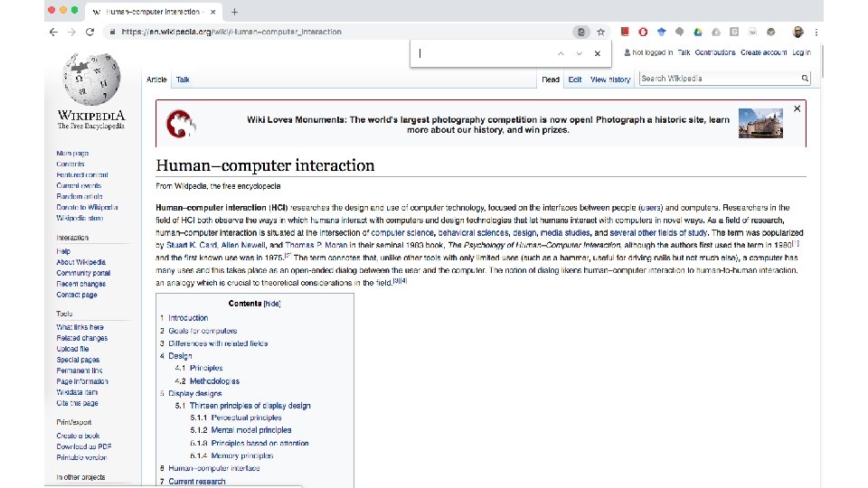Open Memory principles contents entry

click(242, 455)
